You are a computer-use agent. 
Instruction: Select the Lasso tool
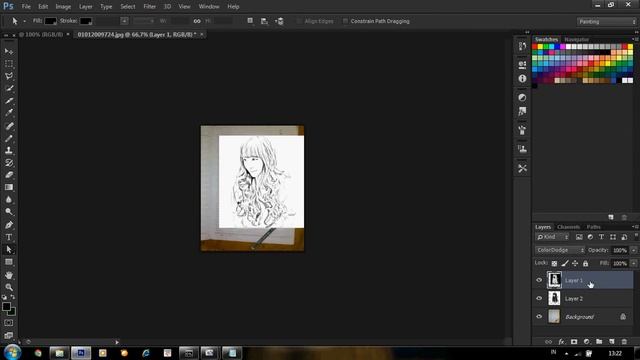click(9, 76)
